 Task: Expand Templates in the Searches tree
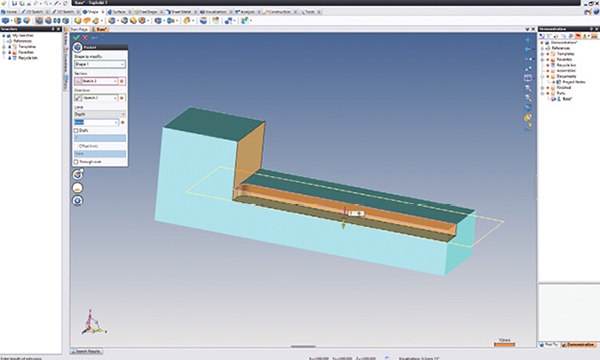[x=4, y=47]
